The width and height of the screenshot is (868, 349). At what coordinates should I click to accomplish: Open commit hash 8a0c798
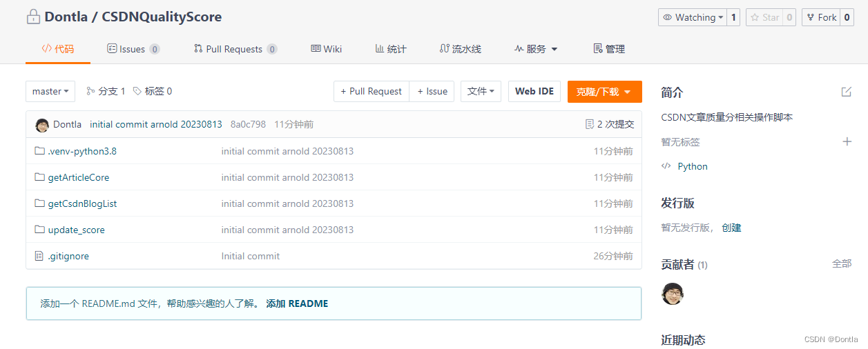click(x=248, y=124)
